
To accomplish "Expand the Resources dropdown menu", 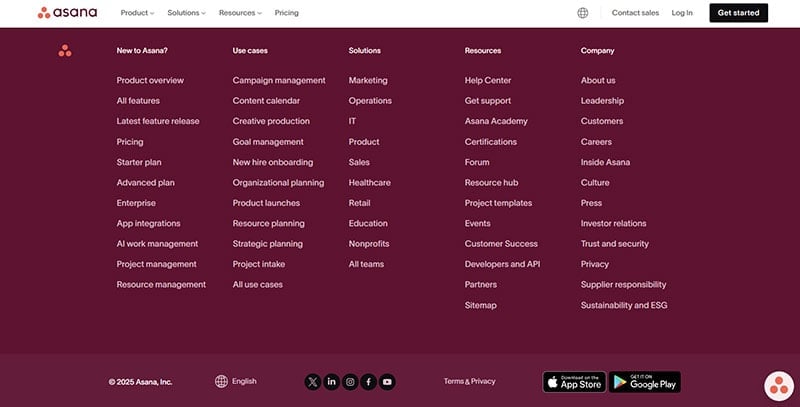I will coord(240,13).
